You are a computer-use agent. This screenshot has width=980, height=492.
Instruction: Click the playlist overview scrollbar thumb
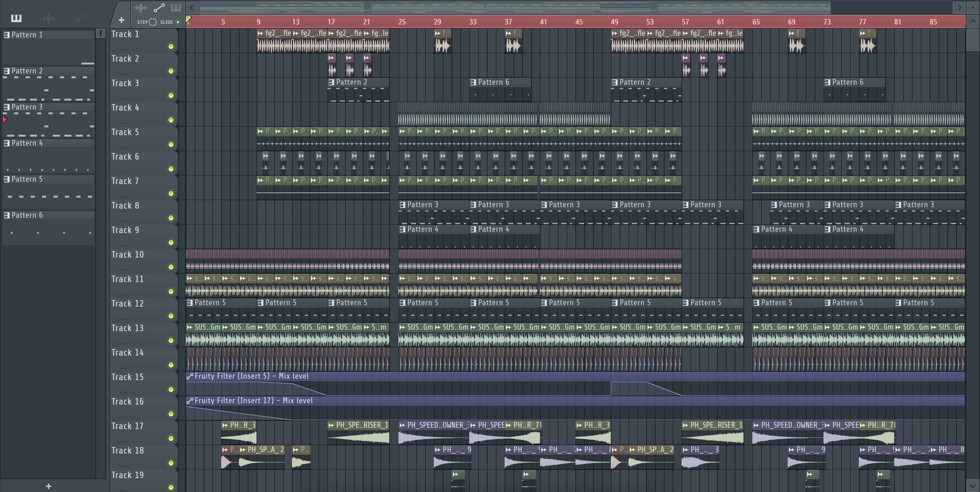(515, 7)
